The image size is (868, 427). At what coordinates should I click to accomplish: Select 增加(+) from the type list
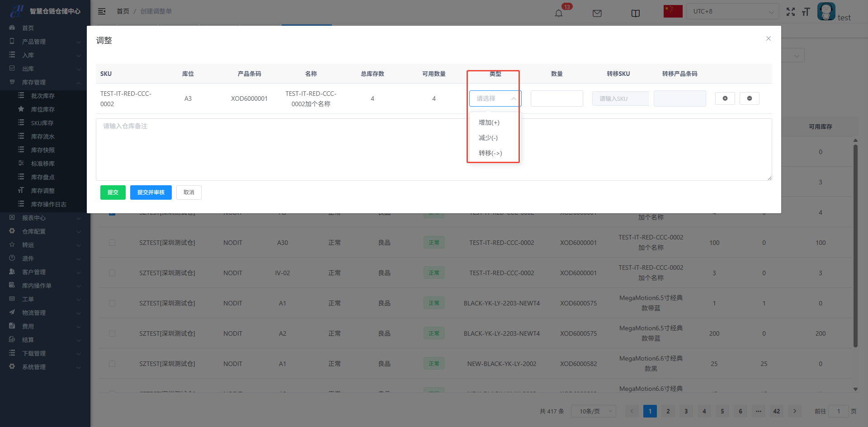pyautogui.click(x=489, y=122)
